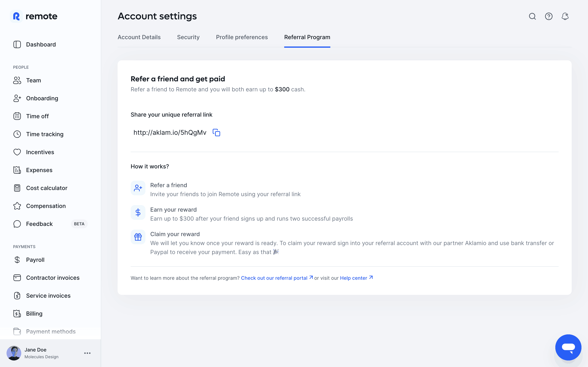The height and width of the screenshot is (367, 588).
Task: Open notifications bell icon
Action: click(565, 16)
